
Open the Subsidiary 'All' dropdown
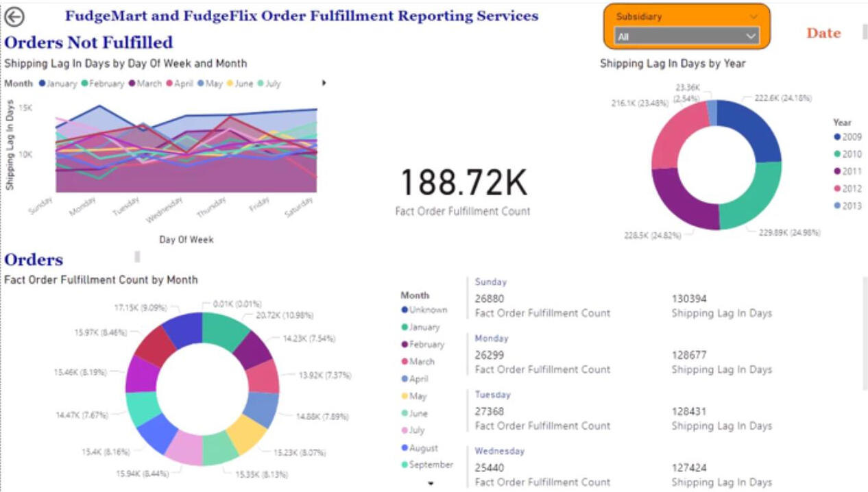point(686,36)
